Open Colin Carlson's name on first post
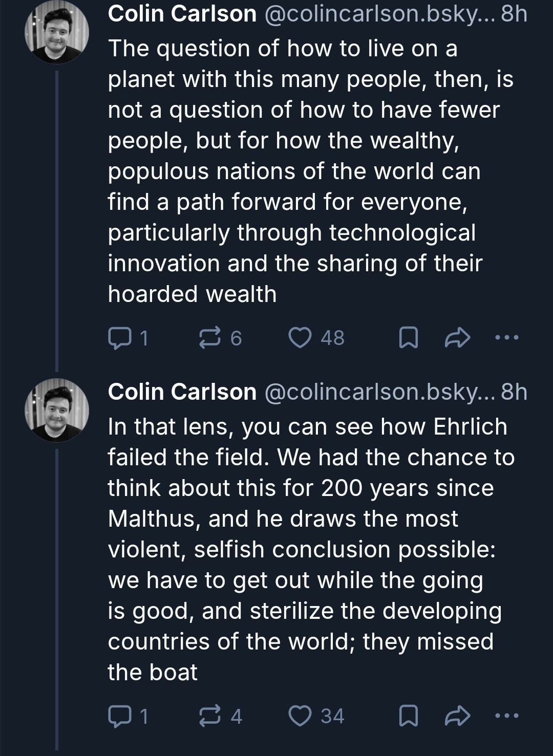Viewport: 553px width, 756px height. (x=182, y=14)
